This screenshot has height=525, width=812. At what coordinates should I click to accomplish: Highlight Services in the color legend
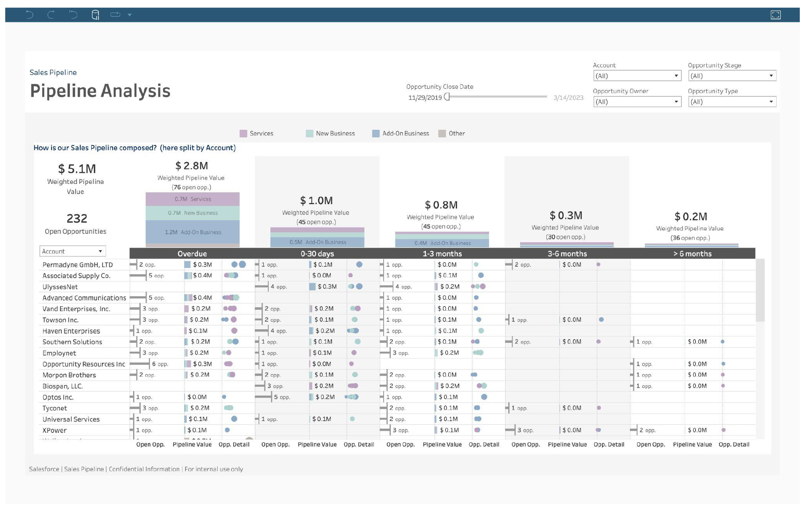(x=243, y=134)
